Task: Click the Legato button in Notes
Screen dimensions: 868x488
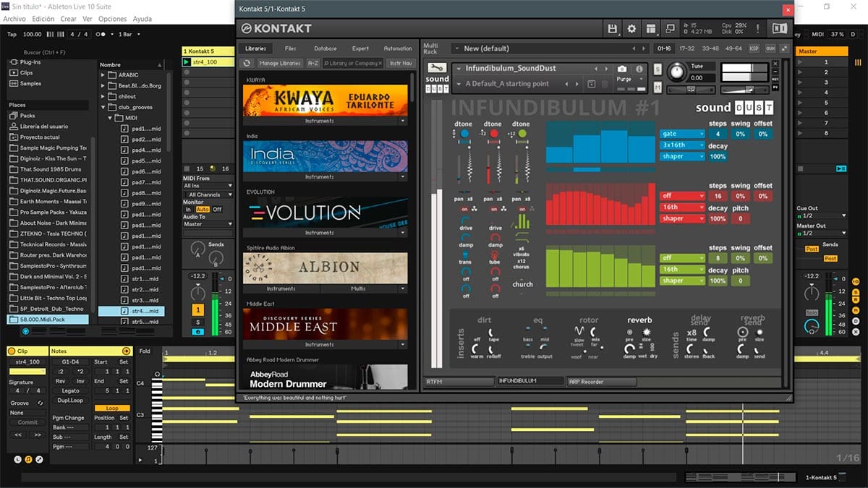Action: point(70,390)
